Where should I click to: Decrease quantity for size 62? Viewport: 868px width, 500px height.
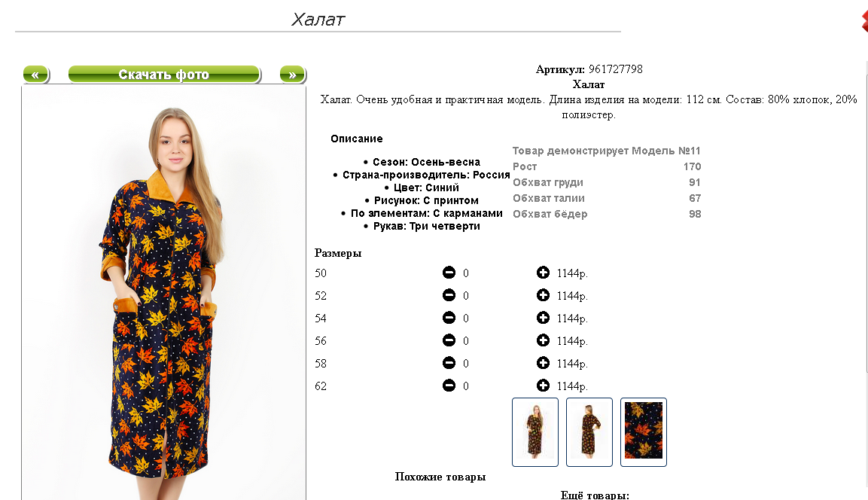(449, 386)
